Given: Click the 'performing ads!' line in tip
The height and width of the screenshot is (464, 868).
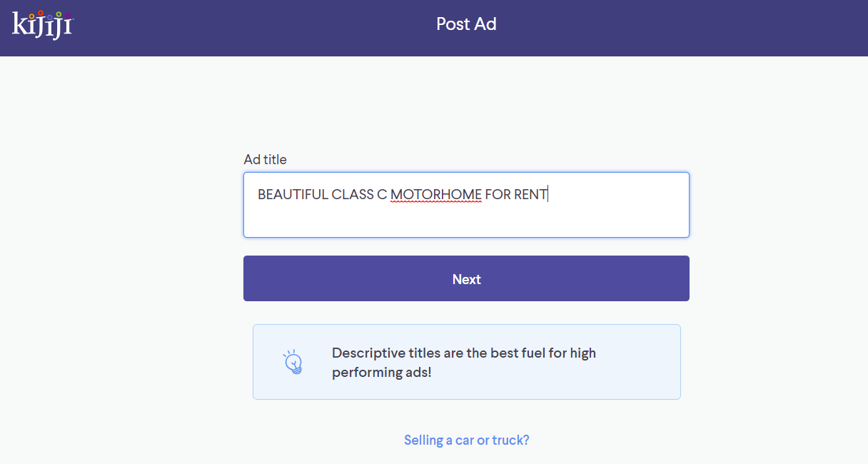Looking at the screenshot, I should click(x=382, y=372).
